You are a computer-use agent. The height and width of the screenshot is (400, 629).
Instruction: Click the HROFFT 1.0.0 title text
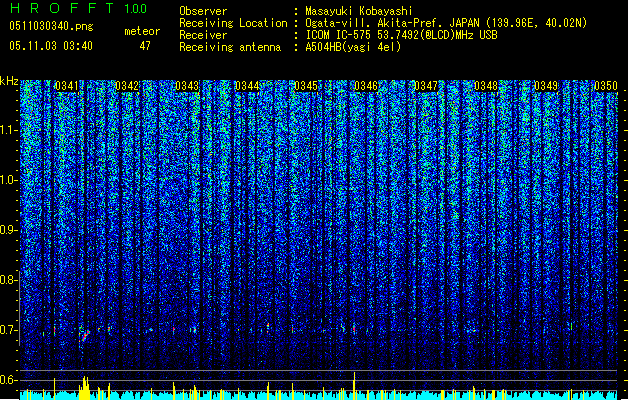(78, 8)
